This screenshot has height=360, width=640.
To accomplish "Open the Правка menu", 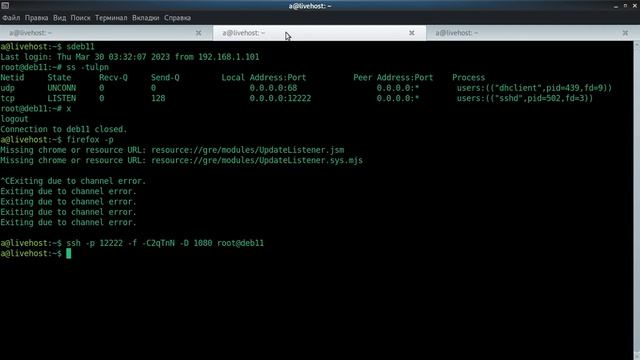I will point(36,18).
